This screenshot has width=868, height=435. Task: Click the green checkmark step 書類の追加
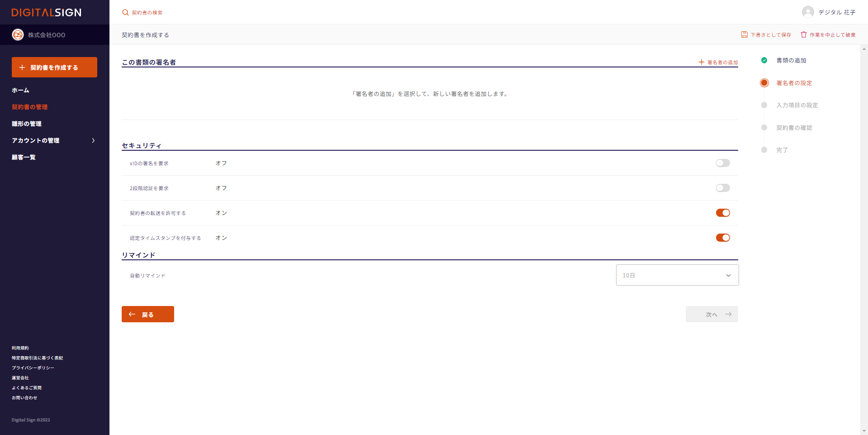pos(764,60)
